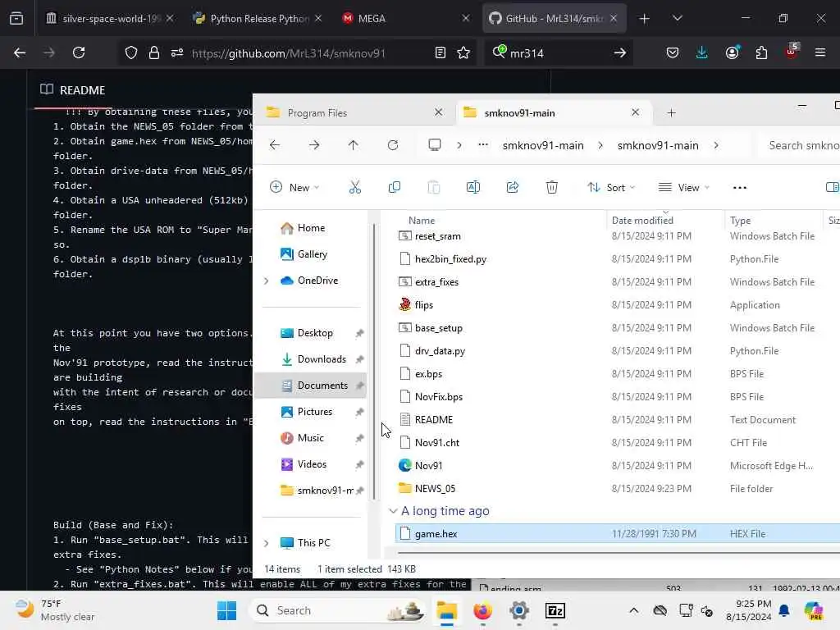Click the Share icon in Explorer toolbar
The width and height of the screenshot is (840, 630).
click(x=513, y=187)
